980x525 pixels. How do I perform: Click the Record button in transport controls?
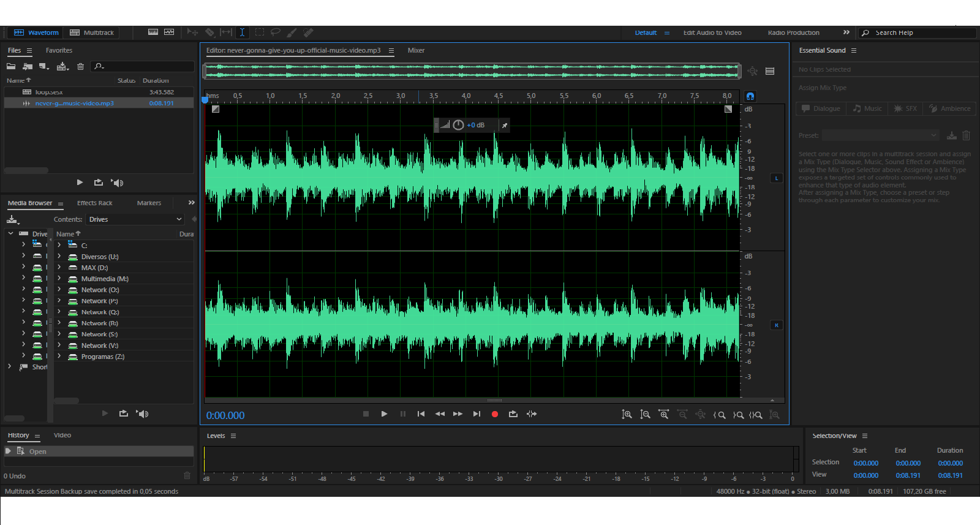495,414
